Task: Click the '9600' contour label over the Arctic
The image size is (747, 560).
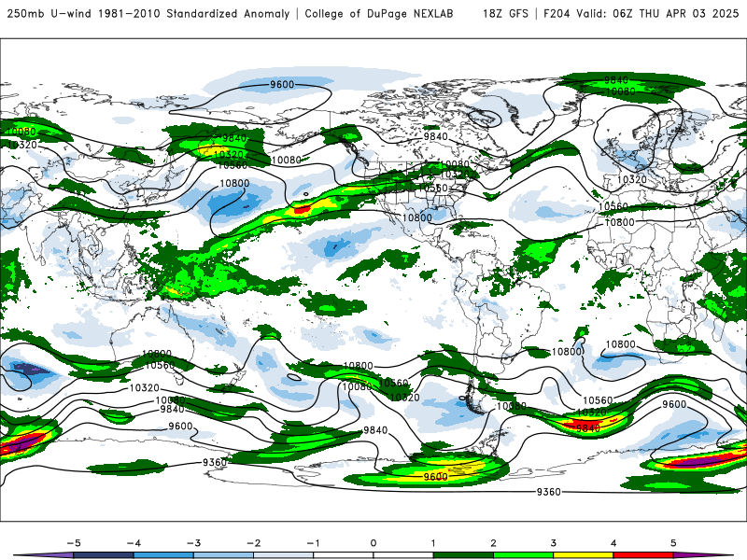Action: (x=282, y=84)
